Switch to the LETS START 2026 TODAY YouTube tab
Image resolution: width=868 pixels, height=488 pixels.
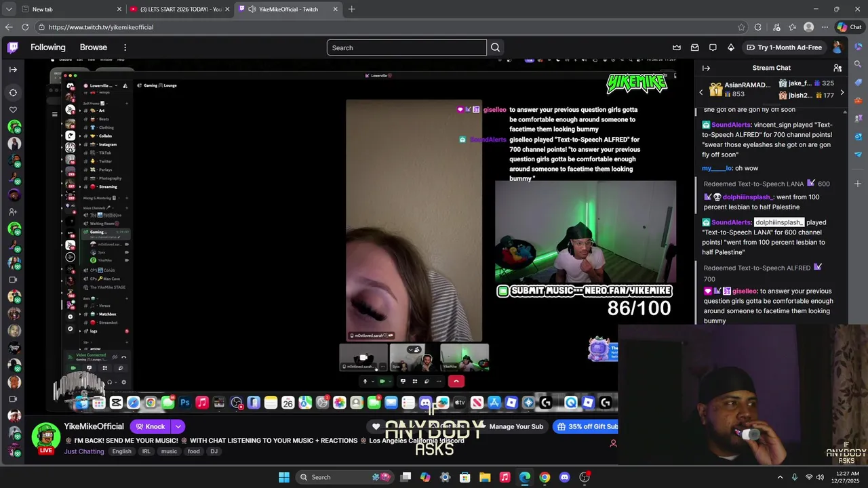coord(180,9)
